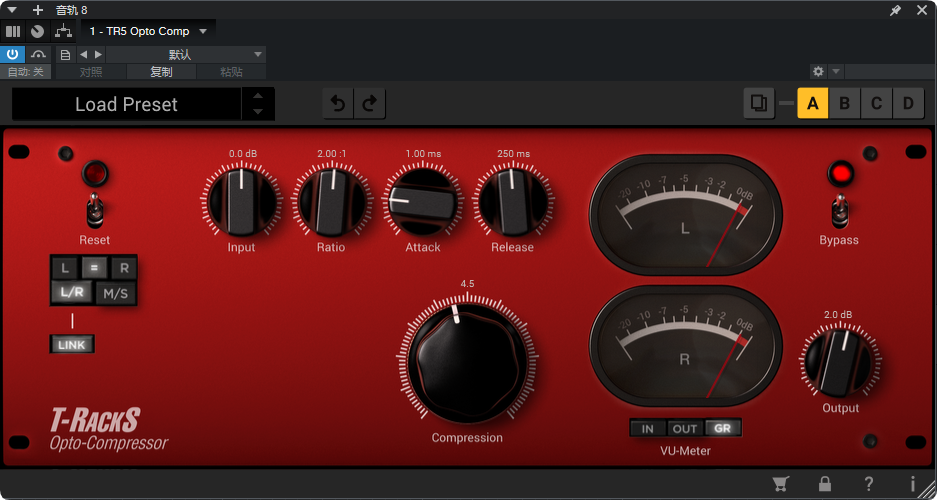Click the pin window icon
The height and width of the screenshot is (500, 937).
[895, 10]
